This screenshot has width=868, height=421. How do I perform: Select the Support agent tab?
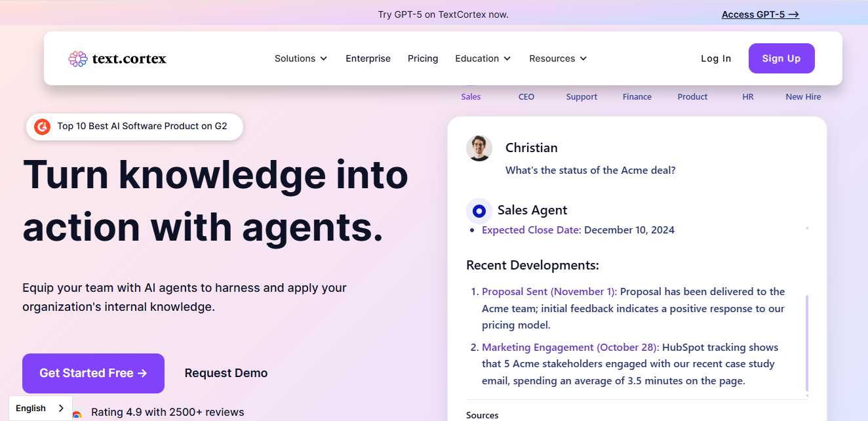point(582,96)
